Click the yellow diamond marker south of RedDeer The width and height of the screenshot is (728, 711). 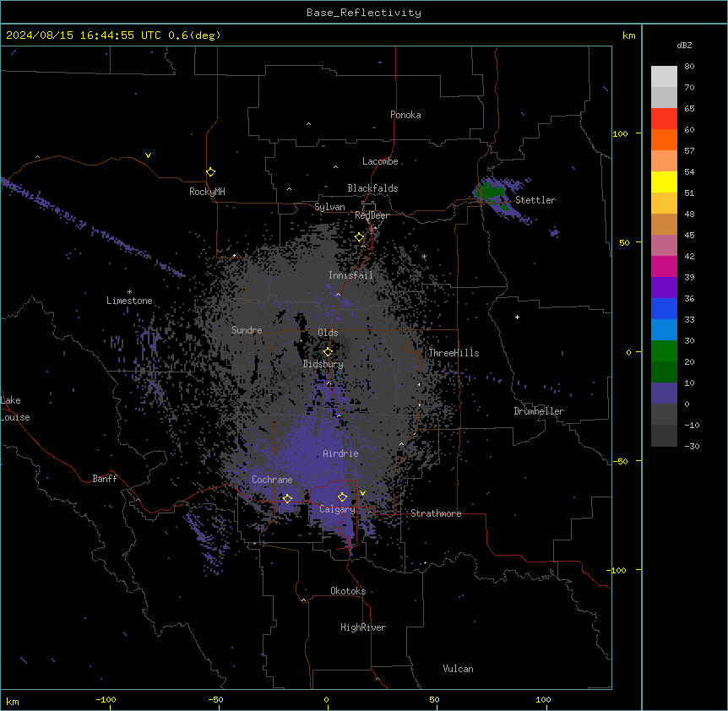tap(360, 237)
